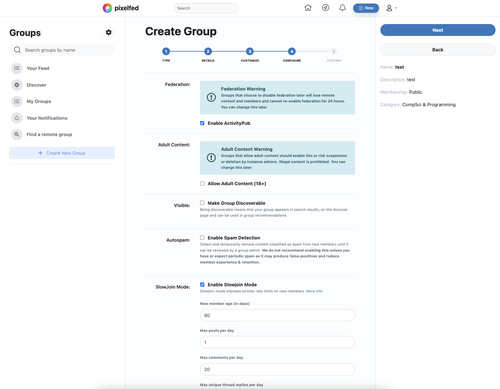Click the My Groups list icon
The width and height of the screenshot is (500, 389).
coord(17,101)
